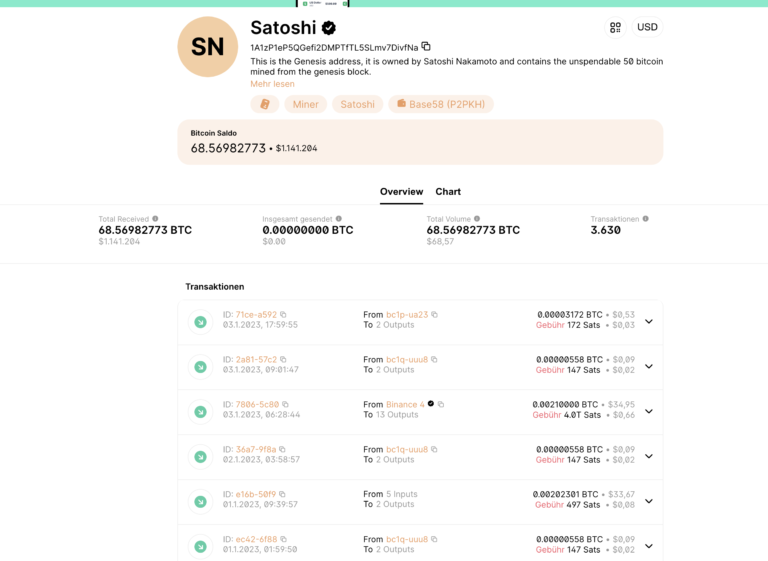
Task: Click incoming arrow icon of 7806-5c80
Action: click(x=200, y=412)
